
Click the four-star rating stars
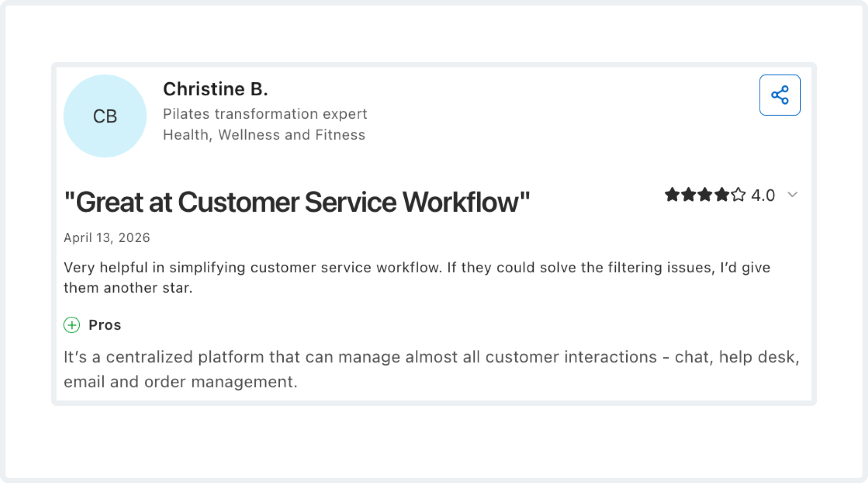[x=705, y=195]
